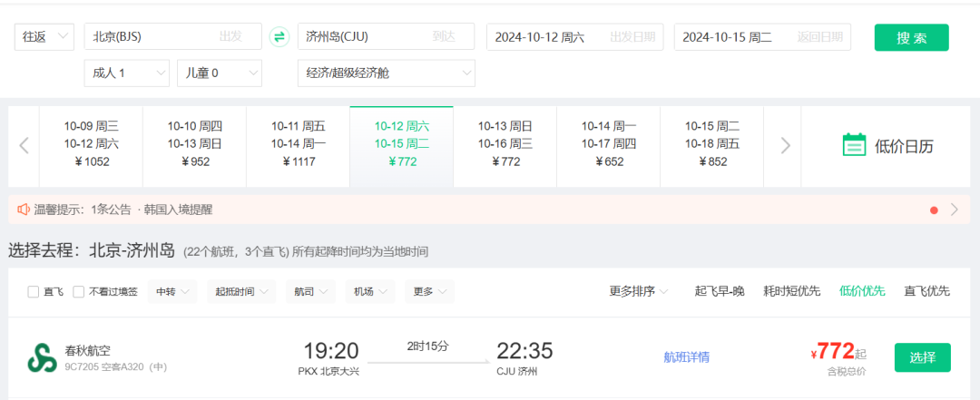Expand the 起抵时间 filter
The image size is (980, 400).
(x=241, y=292)
